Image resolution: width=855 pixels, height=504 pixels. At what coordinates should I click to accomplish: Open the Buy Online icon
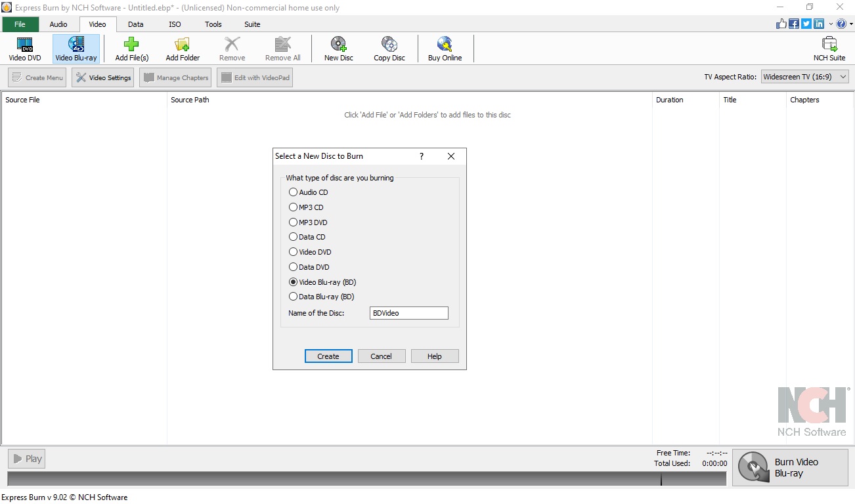(445, 49)
